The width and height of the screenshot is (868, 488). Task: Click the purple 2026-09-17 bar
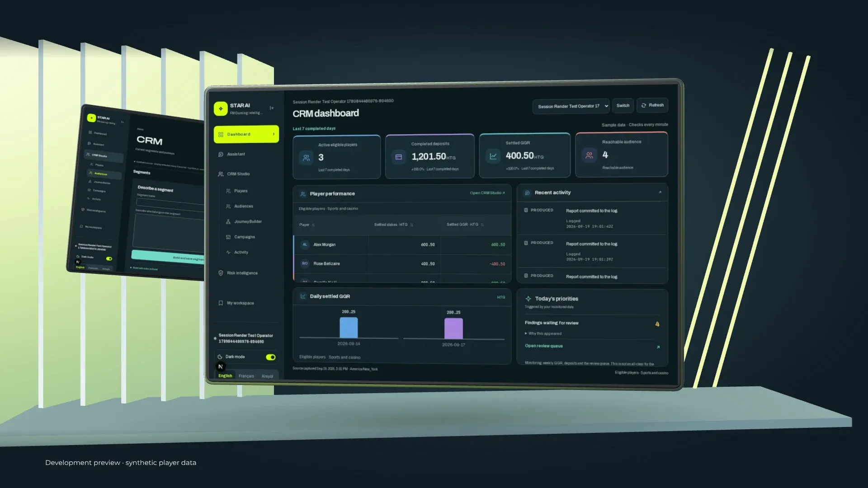[x=453, y=328]
